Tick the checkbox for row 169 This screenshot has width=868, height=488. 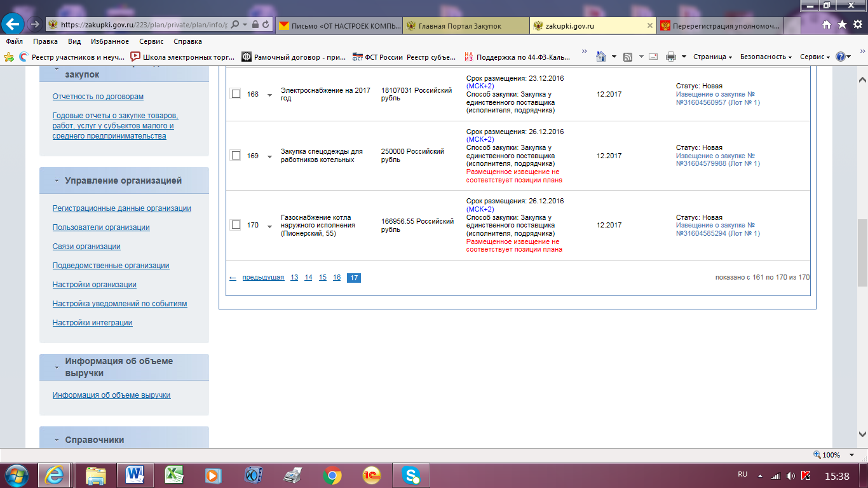pyautogui.click(x=236, y=156)
